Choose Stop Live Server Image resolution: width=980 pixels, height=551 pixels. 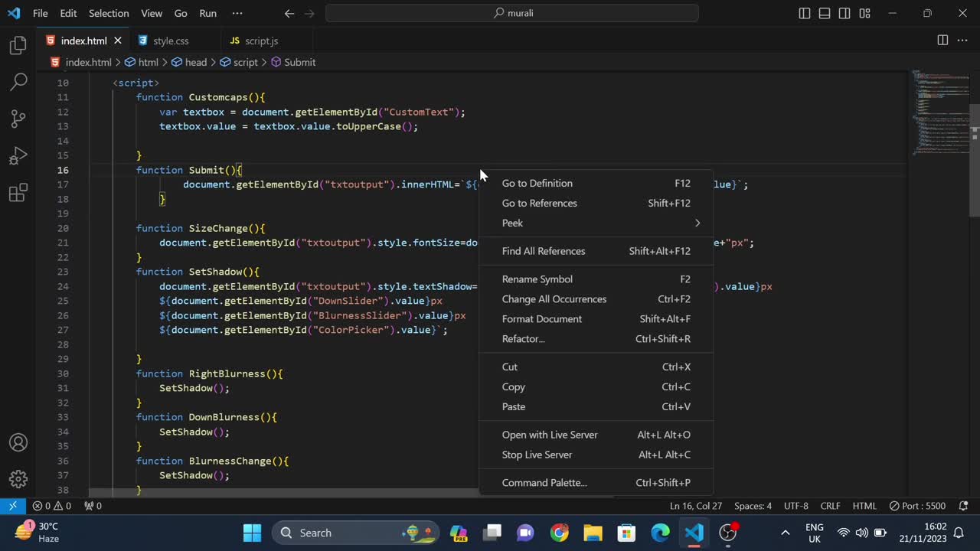coord(596,455)
